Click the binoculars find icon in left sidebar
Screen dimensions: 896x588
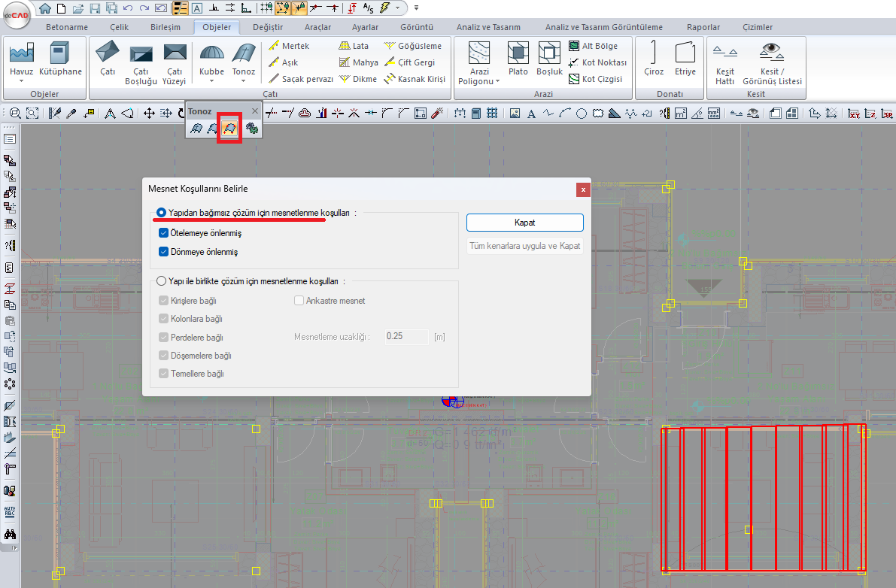click(x=10, y=535)
